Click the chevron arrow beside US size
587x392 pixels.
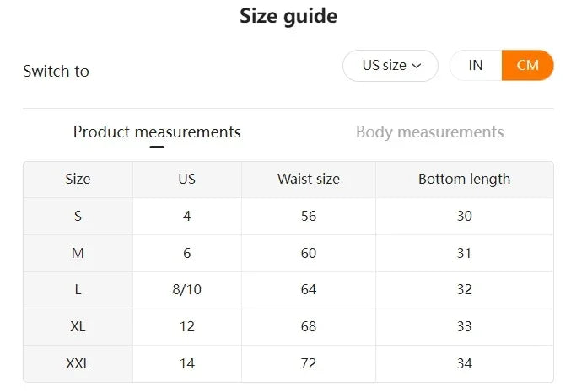[417, 66]
